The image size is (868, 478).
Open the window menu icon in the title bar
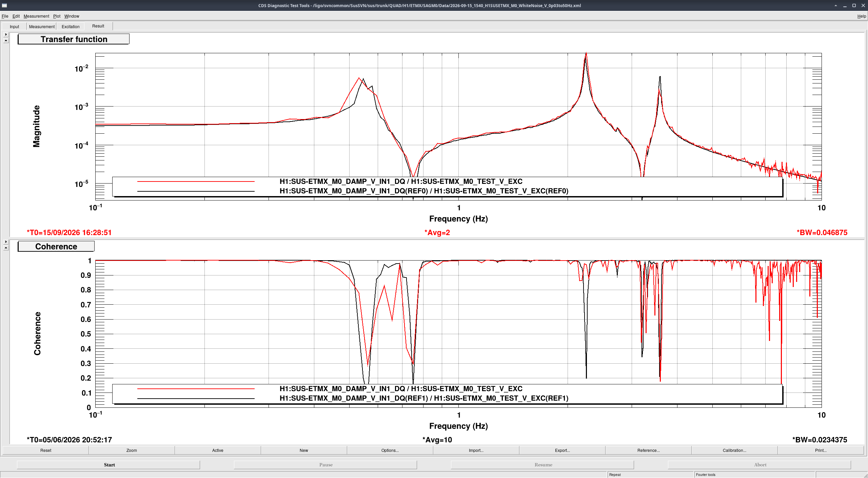(x=4, y=5)
